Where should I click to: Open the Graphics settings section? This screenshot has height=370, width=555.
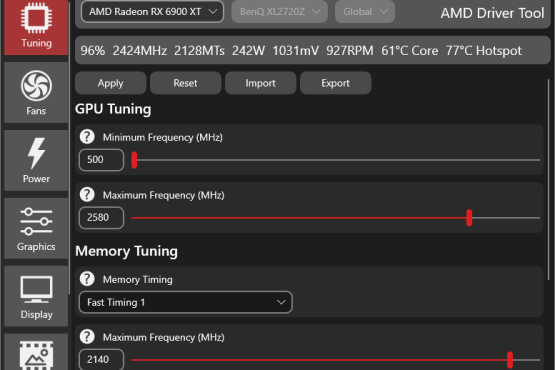point(36,228)
